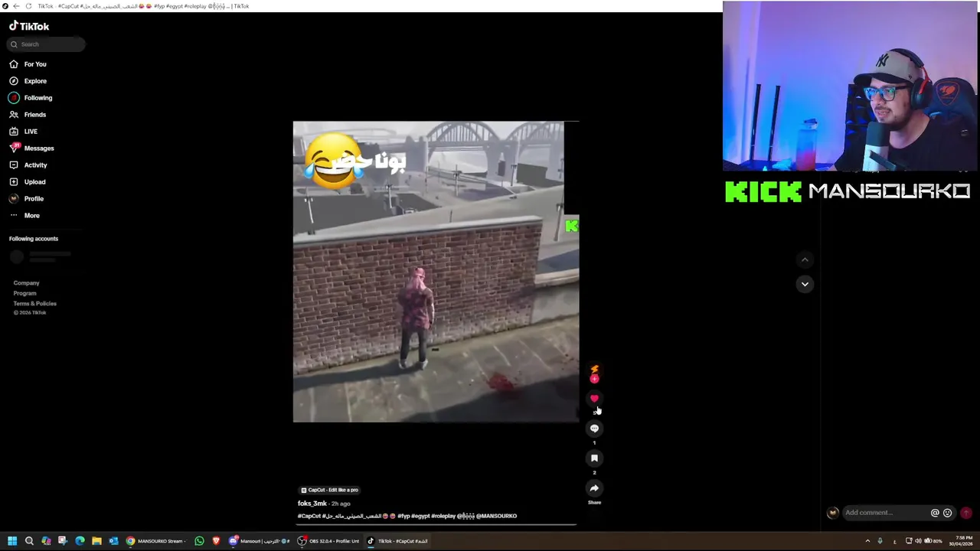Click the TikTok search field
This screenshot has width=980, height=551.
pos(46,44)
